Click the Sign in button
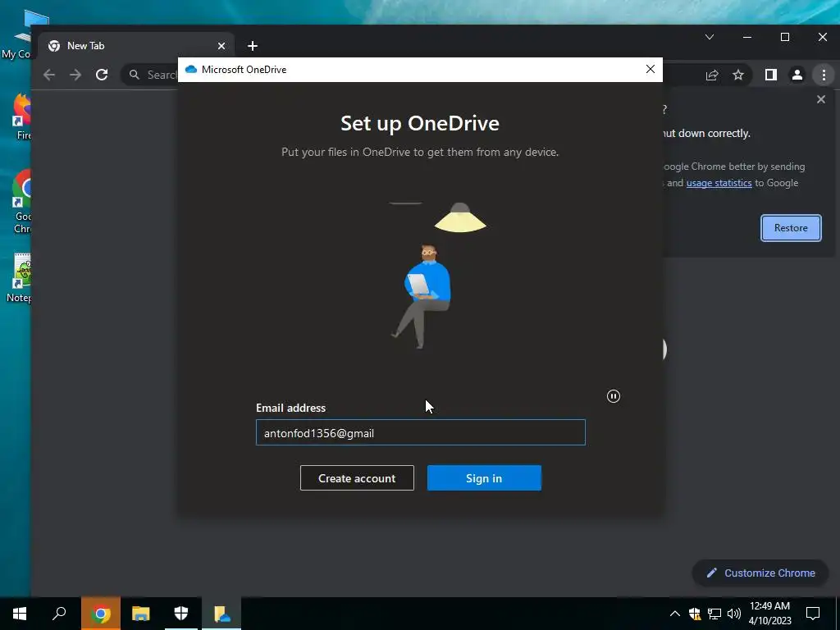 (484, 478)
